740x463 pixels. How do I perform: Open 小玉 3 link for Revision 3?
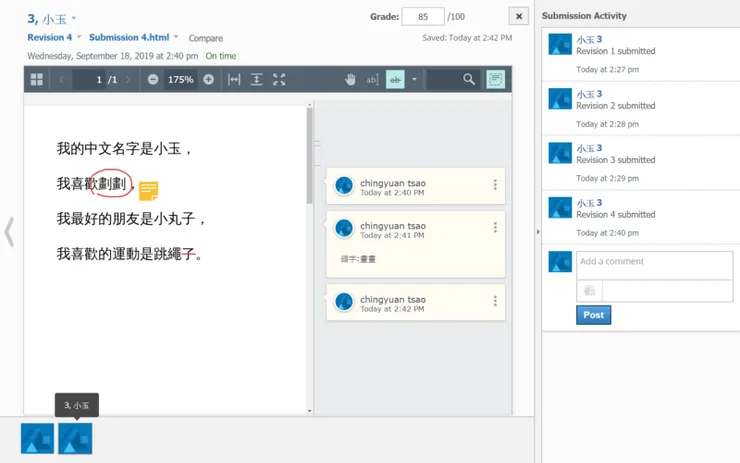click(589, 148)
